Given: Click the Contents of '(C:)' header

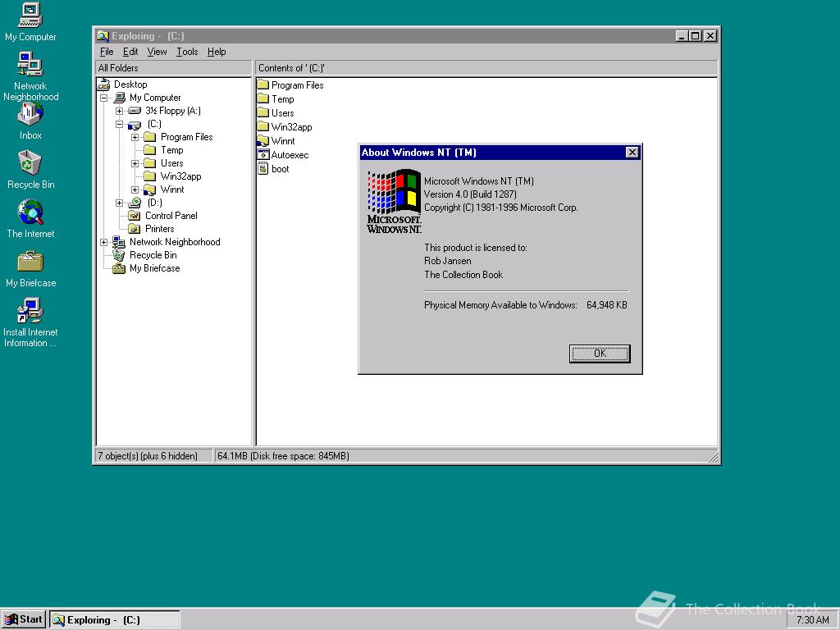Looking at the screenshot, I should point(486,68).
